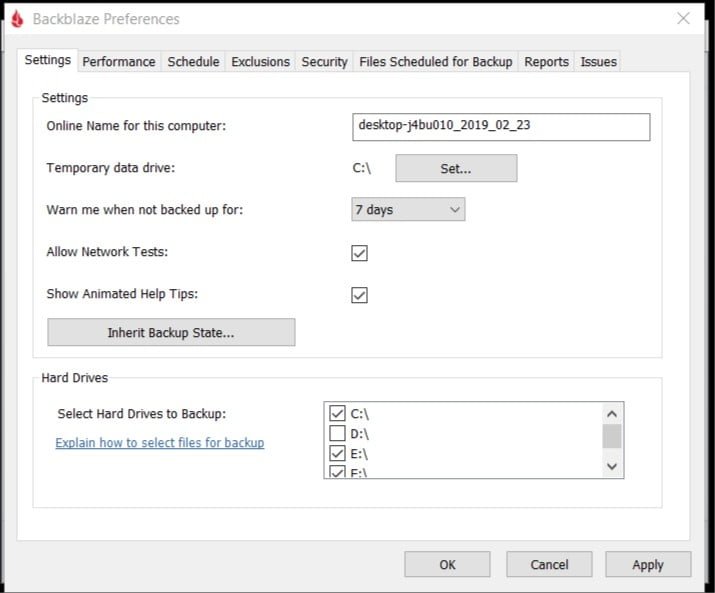This screenshot has width=715, height=593.
Task: Click the OK button
Action: pos(447,564)
